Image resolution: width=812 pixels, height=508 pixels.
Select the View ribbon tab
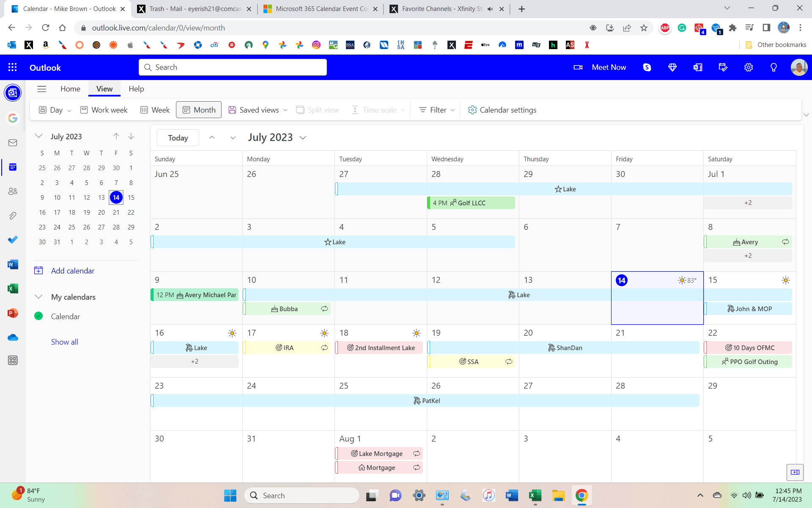104,89
